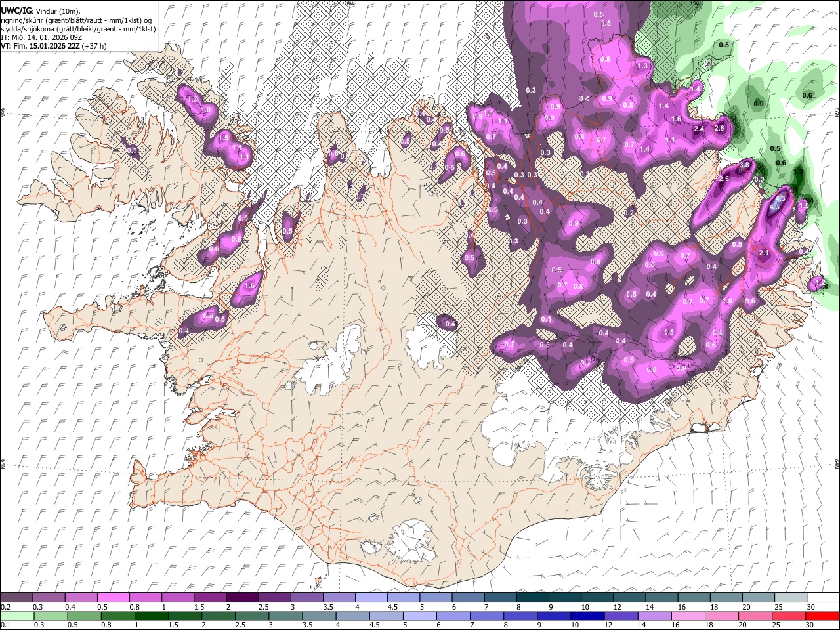
Task: Click the 2.8 snowfall value on the map
Action: coord(719,128)
